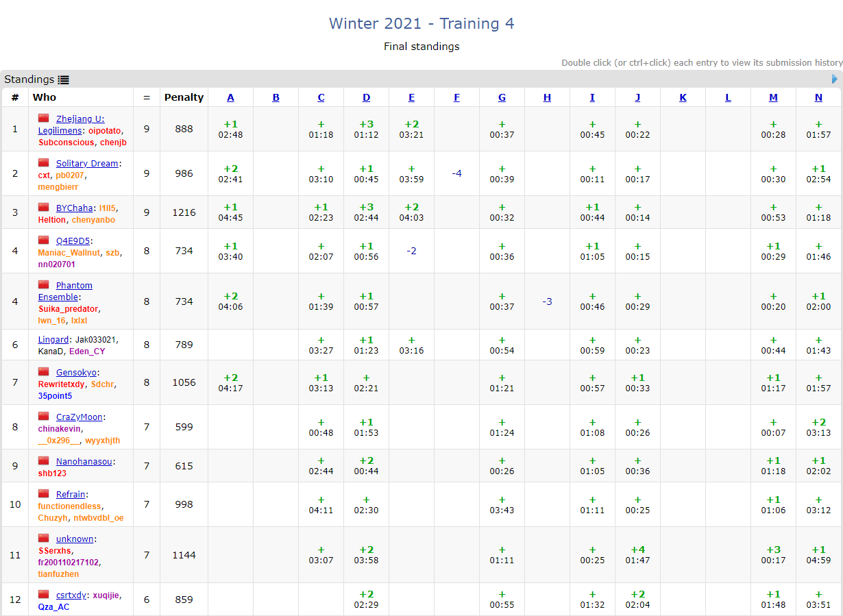Viewport: 843px width, 616px height.
Task: Click the flag beside Solitary Dream team
Action: 44,163
